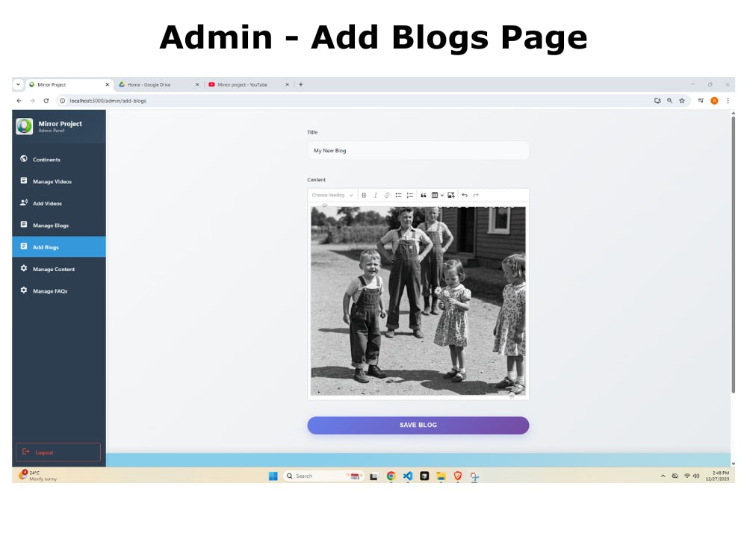747x560 pixels.
Task: Switch to Mirror project - YouTube tab
Action: tap(243, 85)
